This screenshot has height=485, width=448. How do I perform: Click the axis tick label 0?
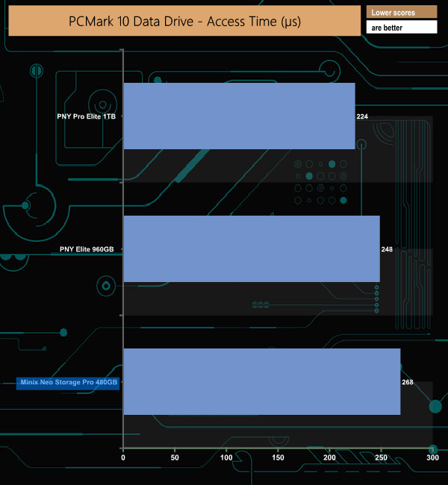(123, 457)
